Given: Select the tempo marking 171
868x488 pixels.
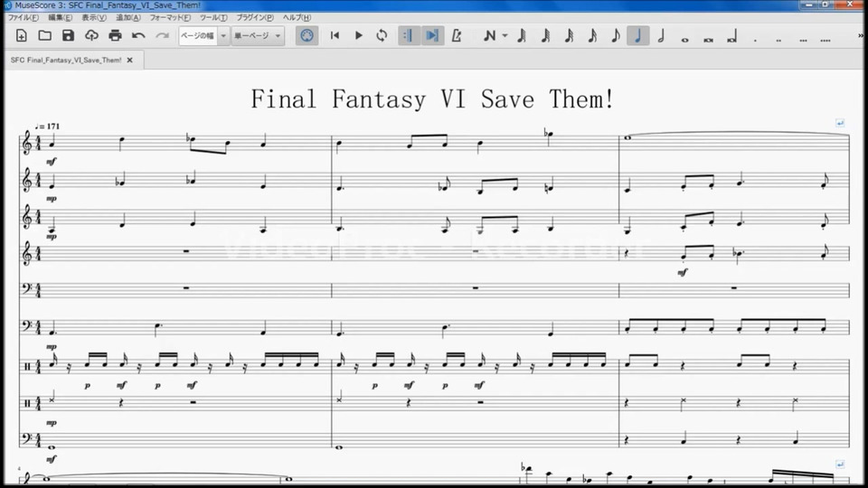Looking at the screenshot, I should coord(47,127).
